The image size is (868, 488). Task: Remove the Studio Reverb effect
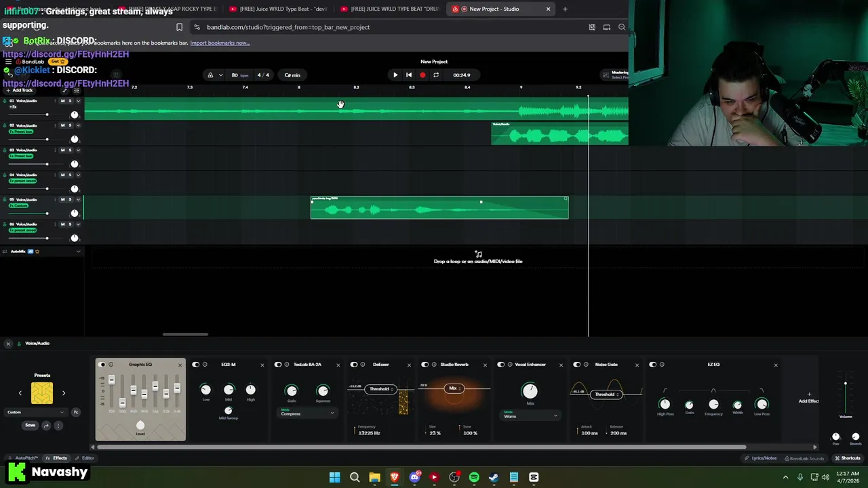pyautogui.click(x=485, y=365)
